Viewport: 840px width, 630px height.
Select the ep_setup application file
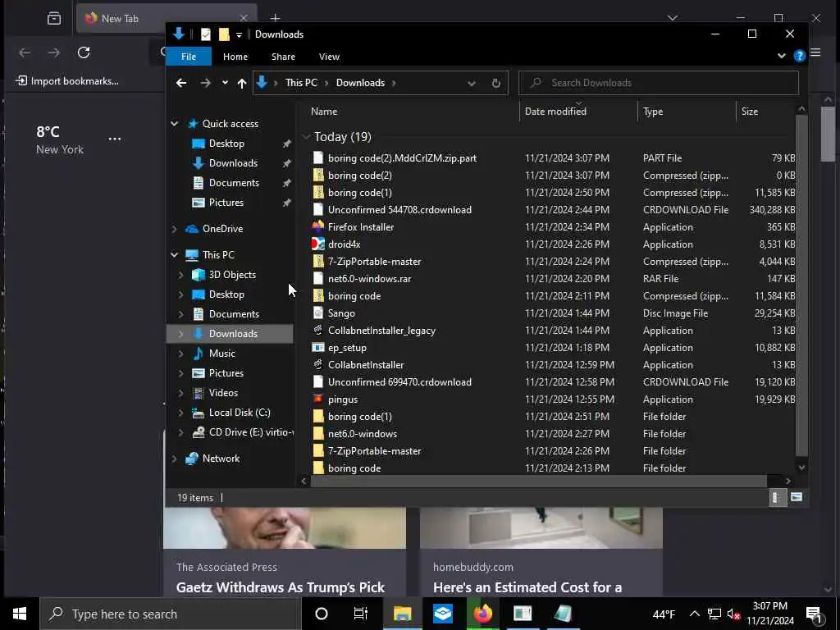347,348
